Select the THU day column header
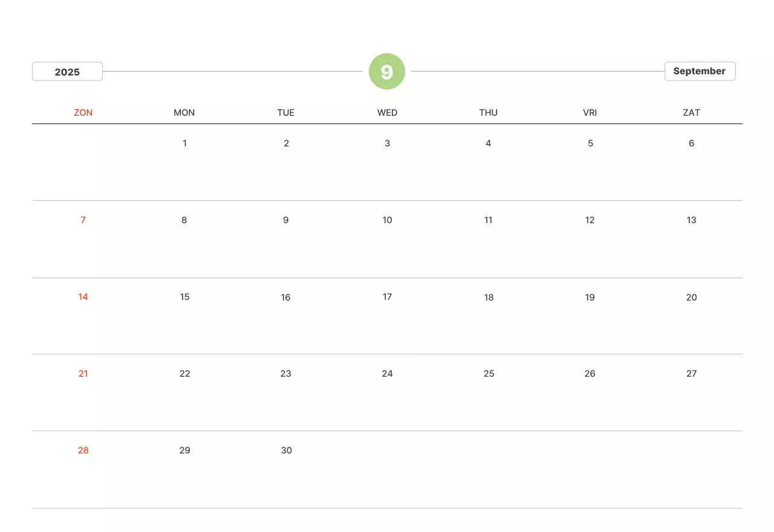Screen dimensions: 774x532 pyautogui.click(x=489, y=112)
